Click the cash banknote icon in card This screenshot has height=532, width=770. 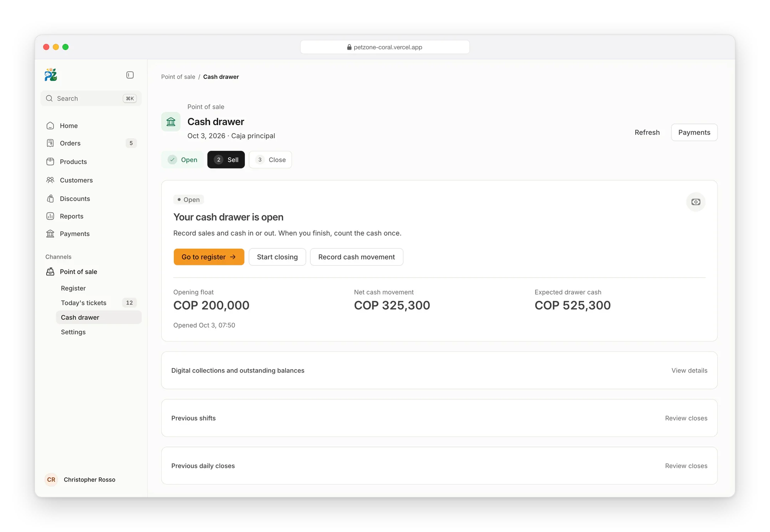click(696, 202)
